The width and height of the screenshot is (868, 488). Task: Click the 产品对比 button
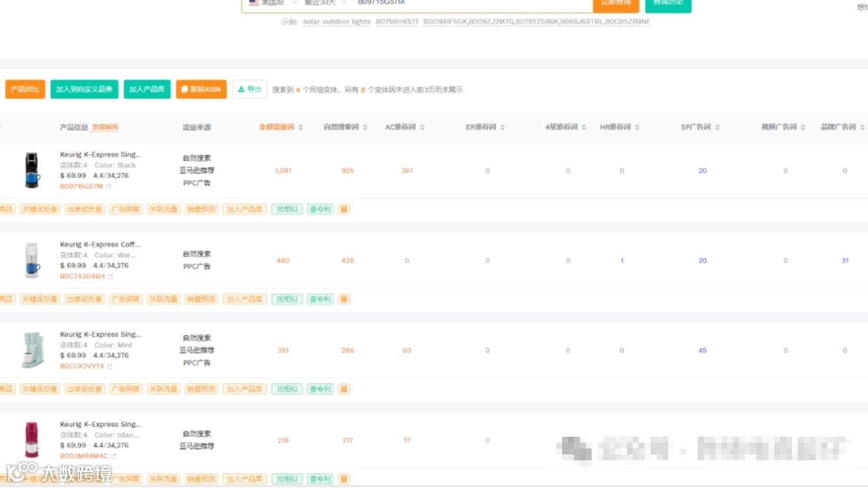pos(25,90)
